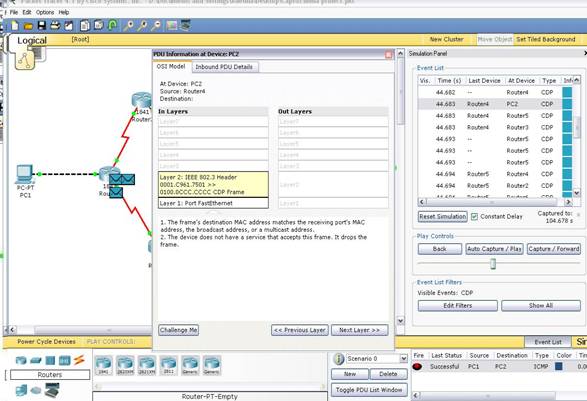The height and width of the screenshot is (401, 587).
Task: Click the navigation icon under Logical
Action: point(25,60)
